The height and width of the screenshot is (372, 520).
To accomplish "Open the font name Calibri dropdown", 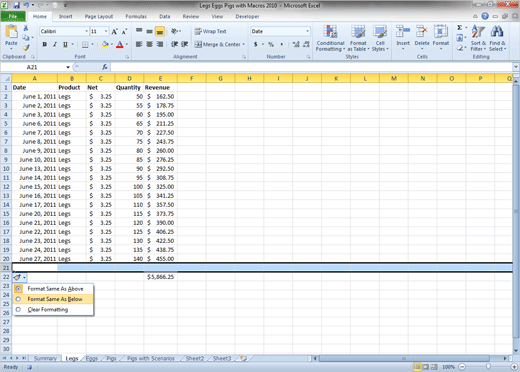I will coord(86,31).
